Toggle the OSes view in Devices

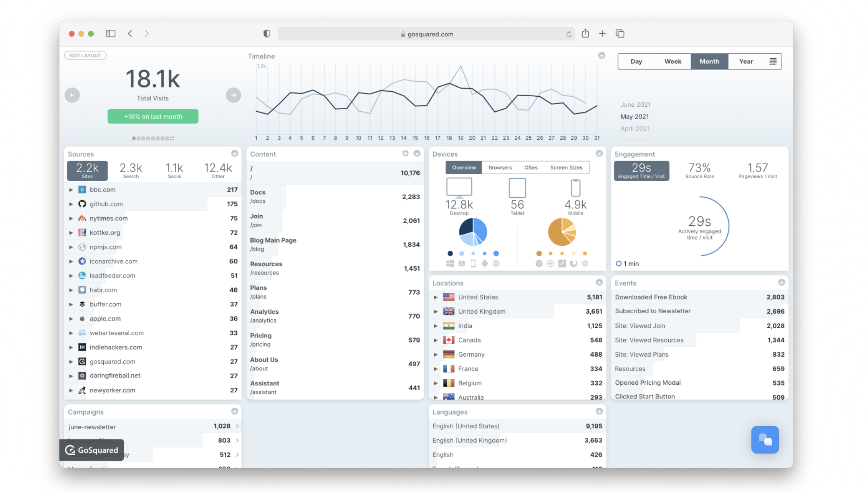530,167
